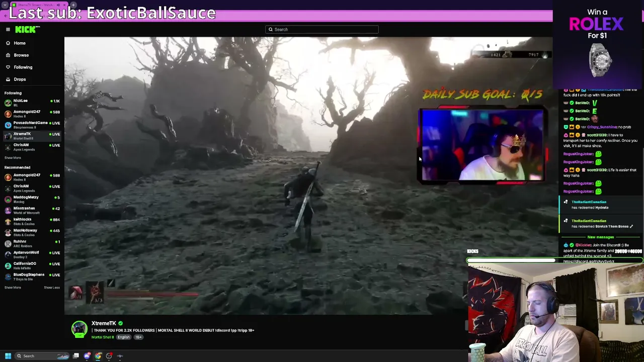Open ChrisAM in the Following list

tap(32, 147)
